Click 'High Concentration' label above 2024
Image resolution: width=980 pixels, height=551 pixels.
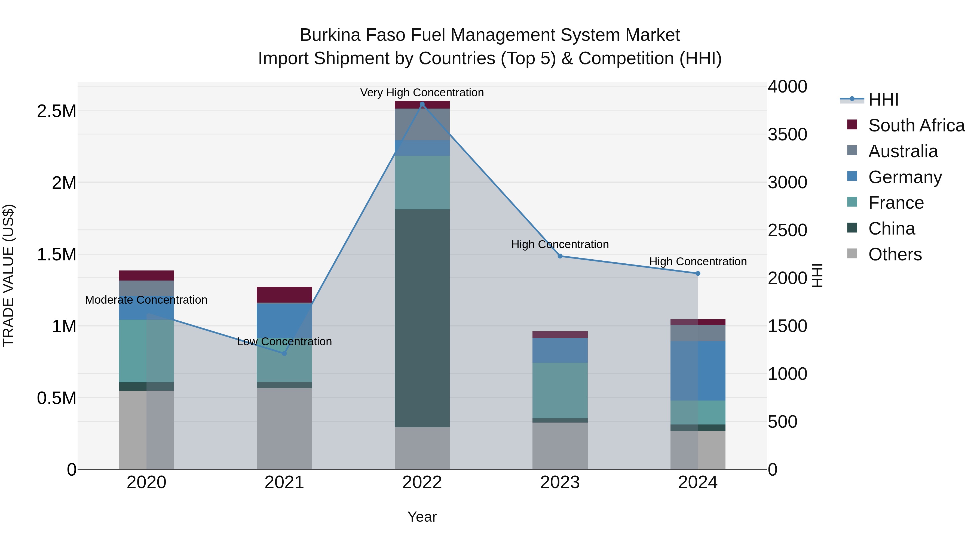click(698, 261)
